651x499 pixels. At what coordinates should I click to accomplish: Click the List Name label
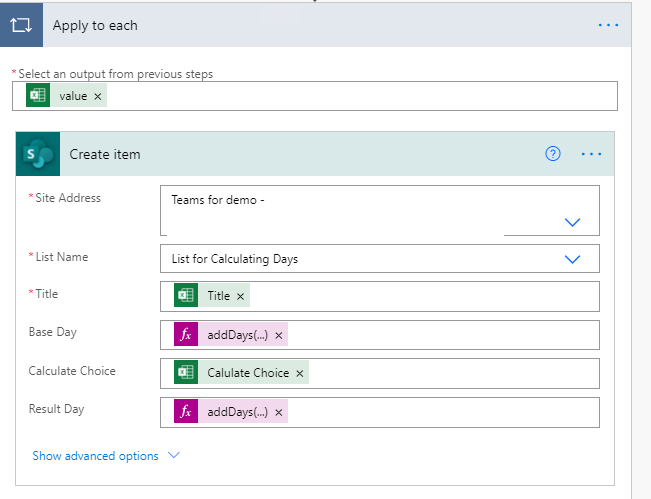[x=62, y=257]
